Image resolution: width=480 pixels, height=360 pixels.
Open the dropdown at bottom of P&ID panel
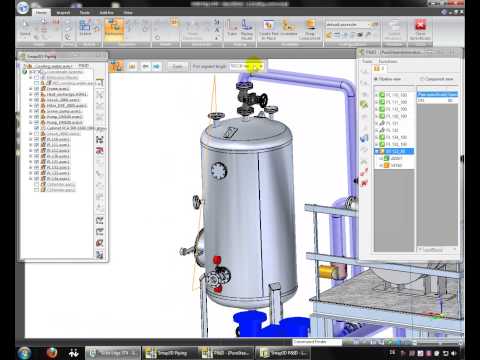pyautogui.click(x=454, y=249)
